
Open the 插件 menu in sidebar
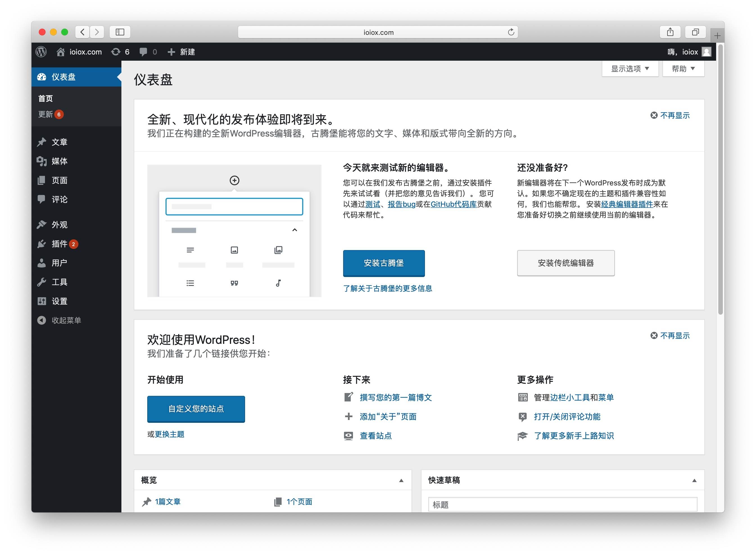click(59, 244)
